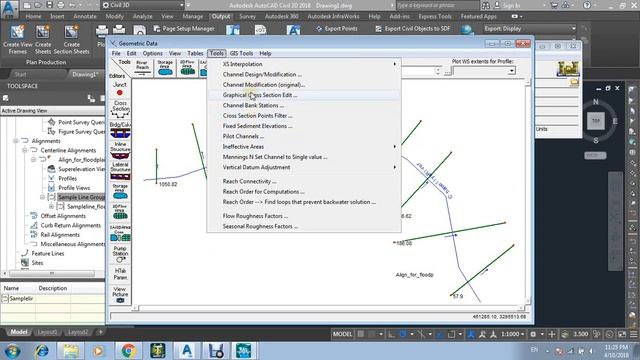Click the Windows Start button
The image size is (640, 360).
pos(12,351)
